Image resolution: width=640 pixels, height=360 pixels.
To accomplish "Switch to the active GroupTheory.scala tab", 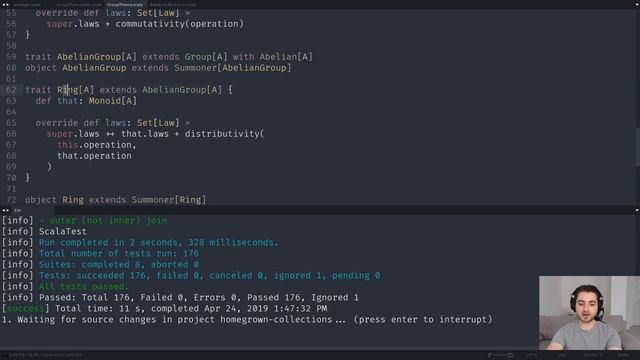I will click(125, 4).
